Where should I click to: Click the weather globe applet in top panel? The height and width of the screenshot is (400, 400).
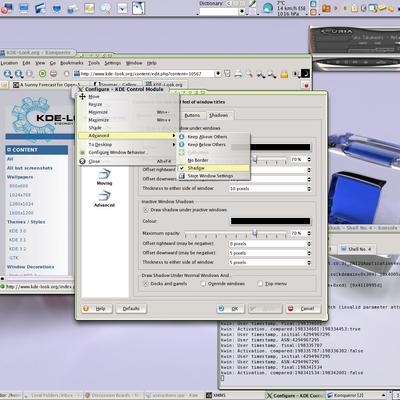pyautogui.click(x=268, y=7)
